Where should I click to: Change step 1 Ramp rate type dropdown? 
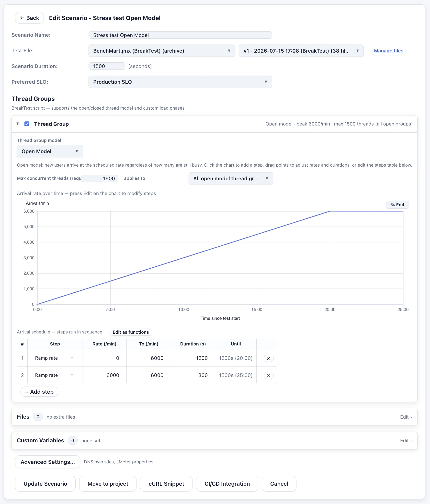[x=55, y=358]
